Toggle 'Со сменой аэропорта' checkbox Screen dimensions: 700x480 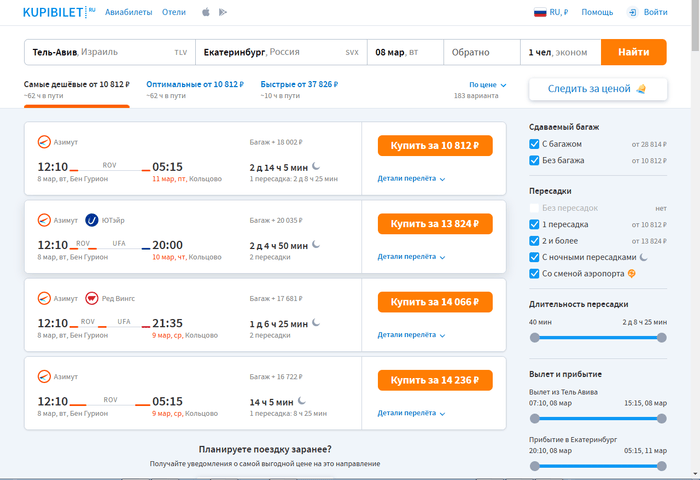pos(534,273)
